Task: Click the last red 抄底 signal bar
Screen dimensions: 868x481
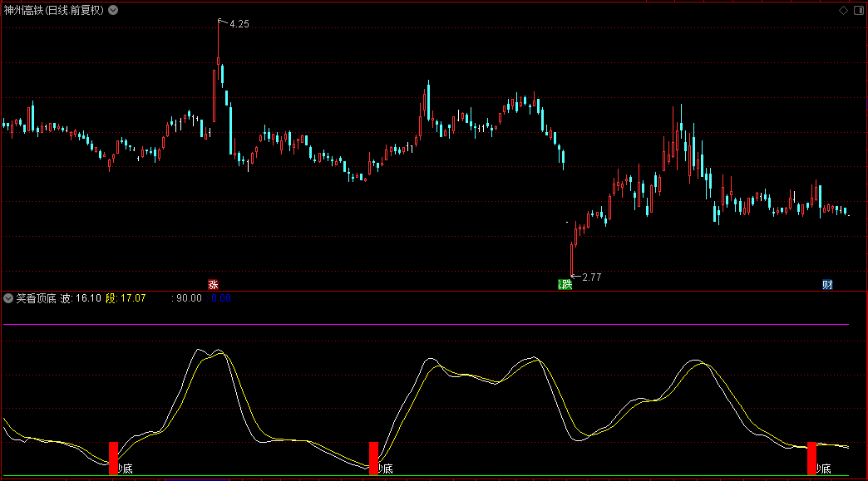Action: (x=811, y=459)
